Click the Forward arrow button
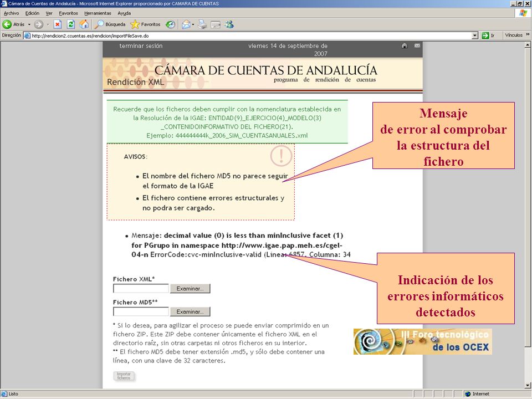This screenshot has width=532, height=399. click(x=39, y=24)
